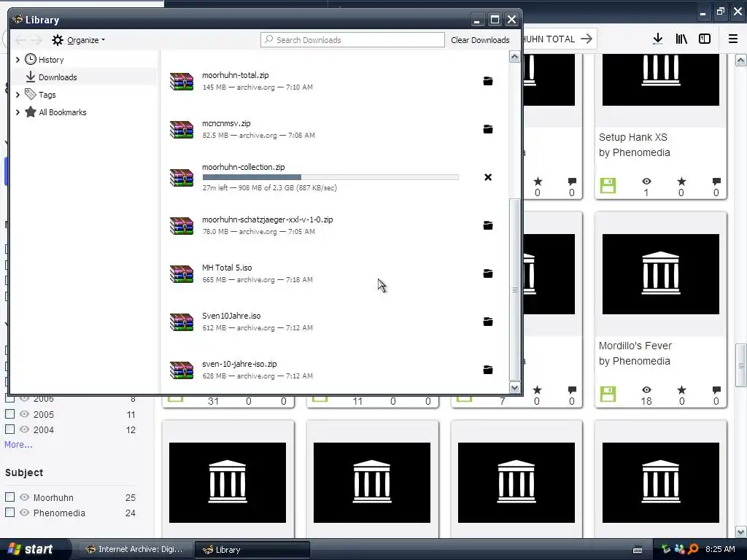Click the Organize gear icon

click(x=58, y=40)
